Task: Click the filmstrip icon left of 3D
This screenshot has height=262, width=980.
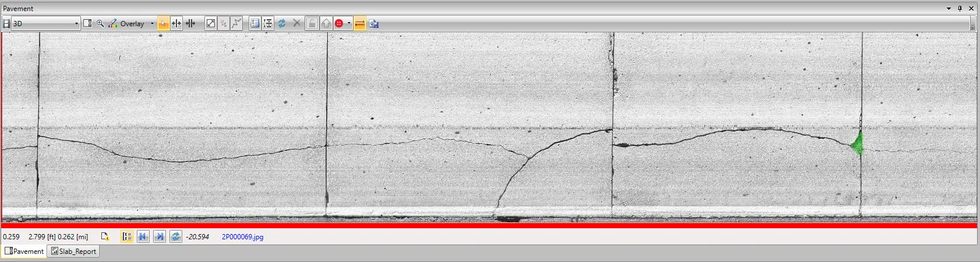Action: click(x=6, y=23)
